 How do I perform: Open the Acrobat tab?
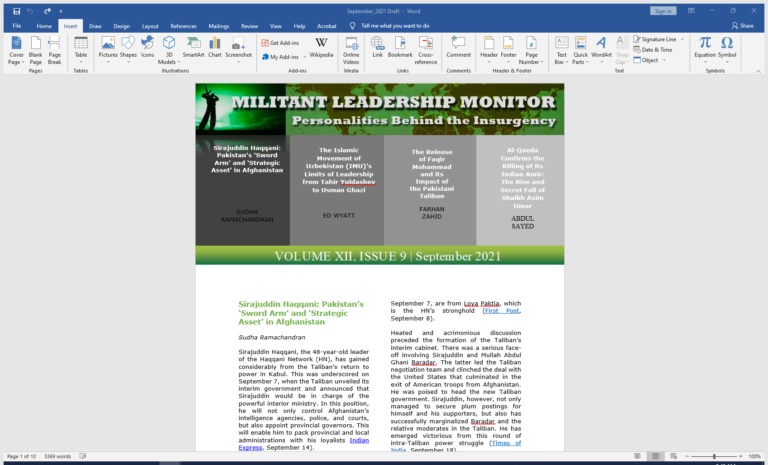pos(327,26)
